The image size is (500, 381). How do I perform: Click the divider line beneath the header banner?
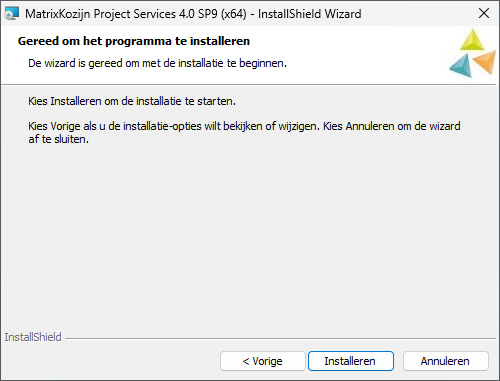point(248,85)
